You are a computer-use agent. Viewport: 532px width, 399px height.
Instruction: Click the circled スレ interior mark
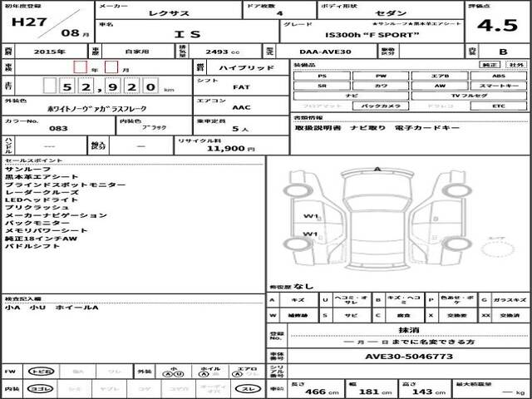pos(248,388)
